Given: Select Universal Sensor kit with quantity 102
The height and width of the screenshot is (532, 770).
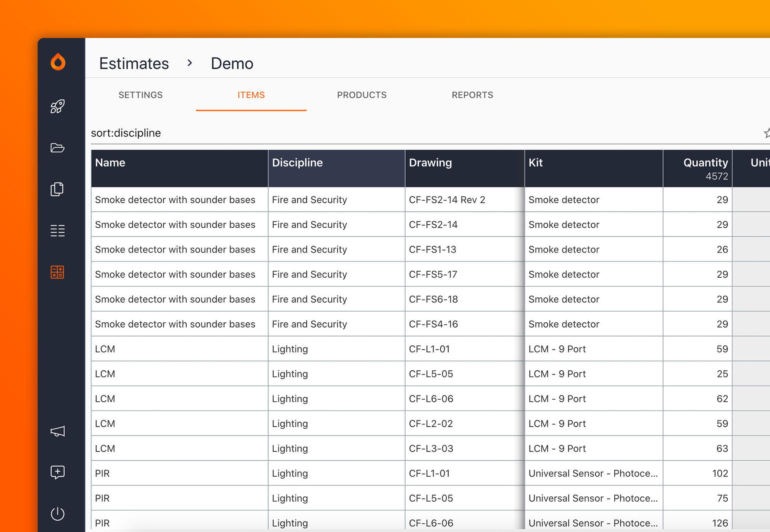Looking at the screenshot, I should (x=594, y=473).
